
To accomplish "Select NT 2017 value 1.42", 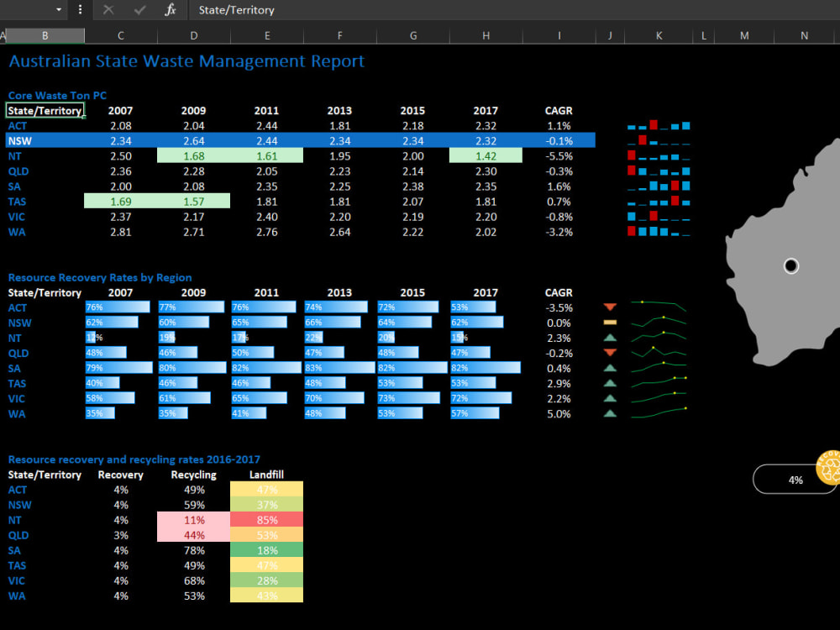I will (486, 156).
